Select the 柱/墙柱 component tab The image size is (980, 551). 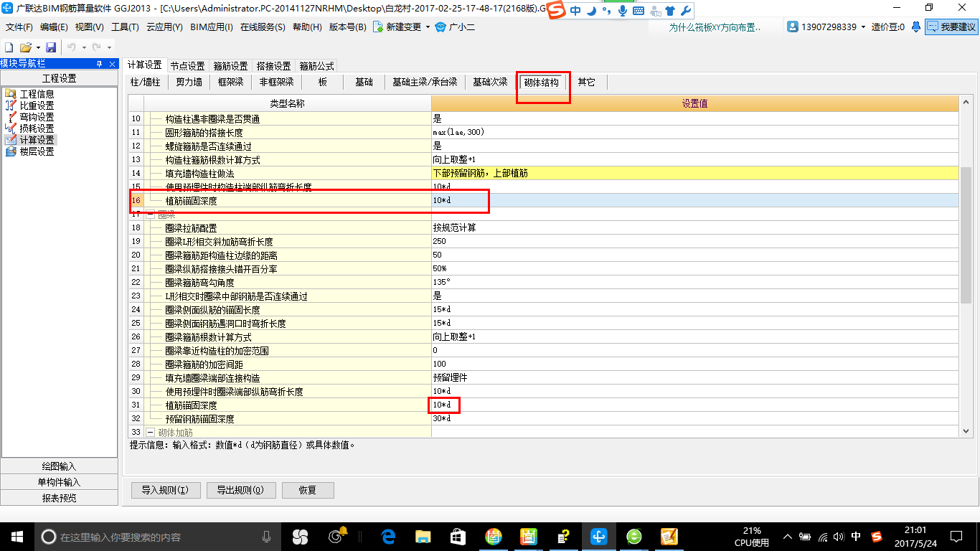(x=146, y=83)
